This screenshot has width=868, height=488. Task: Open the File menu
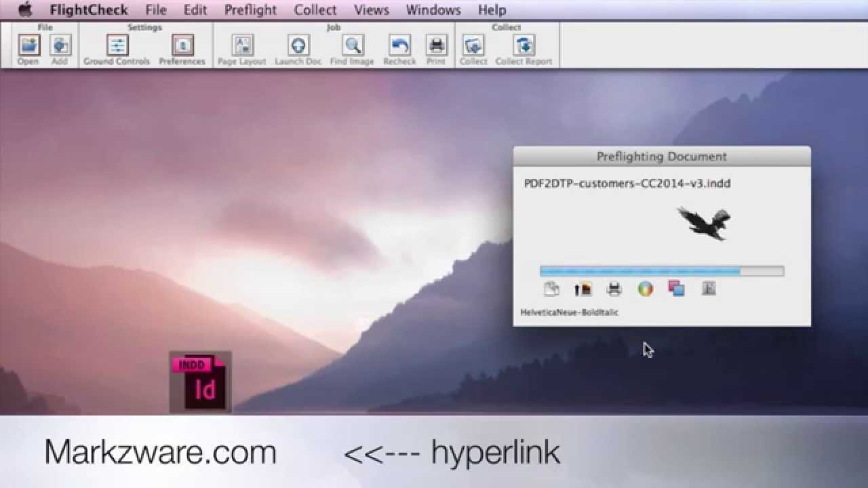coord(156,9)
